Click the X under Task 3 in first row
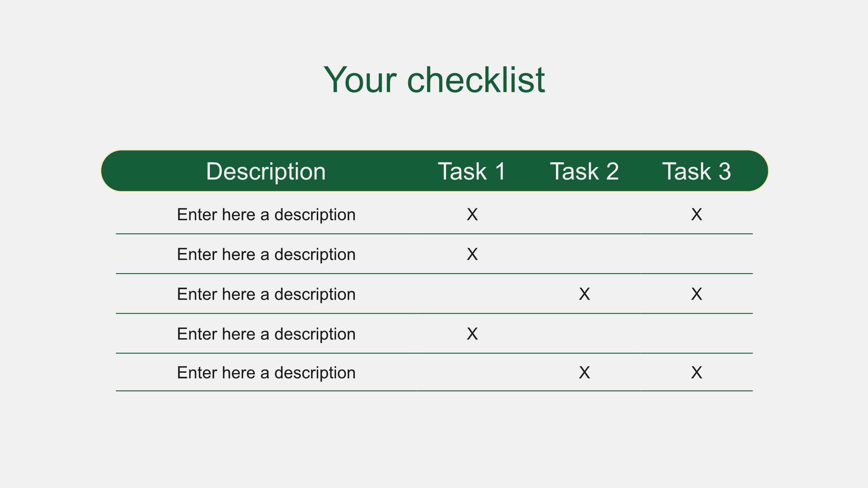The height and width of the screenshot is (488, 868). pyautogui.click(x=696, y=214)
